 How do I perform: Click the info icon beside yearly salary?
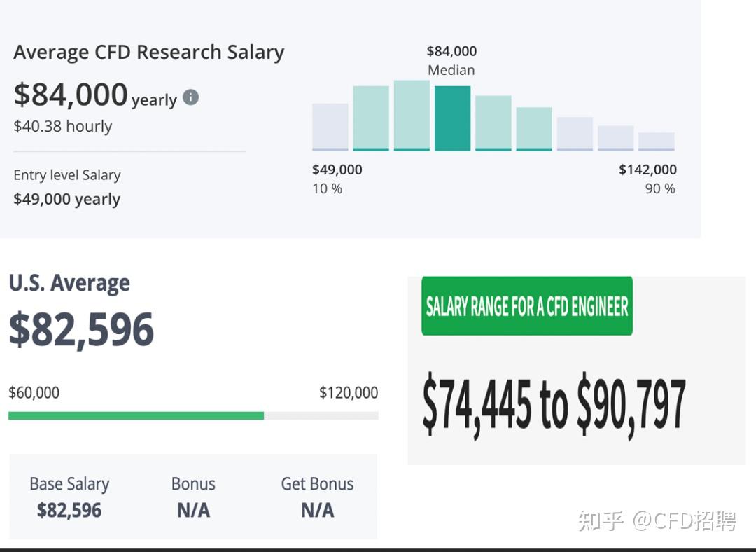pos(190,97)
